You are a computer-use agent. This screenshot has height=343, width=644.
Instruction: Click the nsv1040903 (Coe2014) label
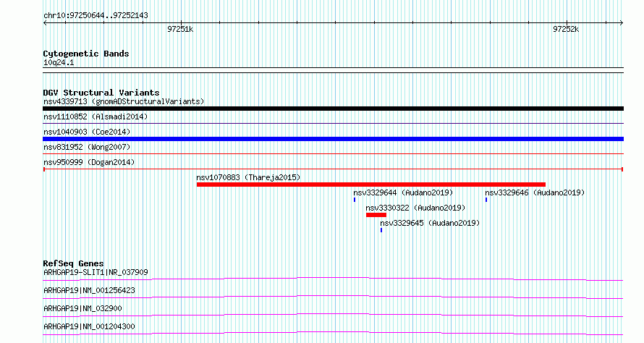pyautogui.click(x=87, y=132)
